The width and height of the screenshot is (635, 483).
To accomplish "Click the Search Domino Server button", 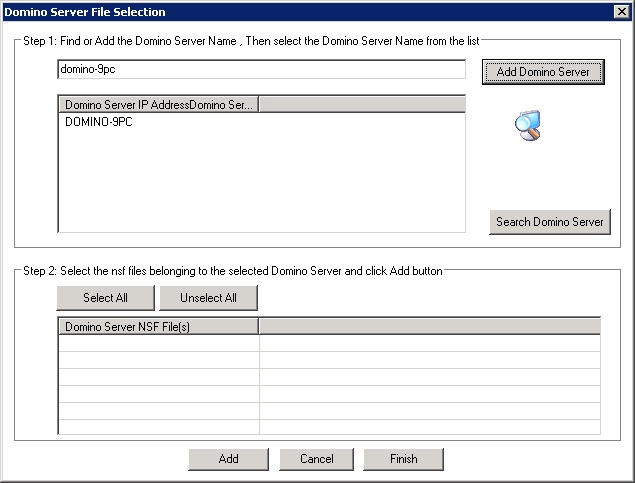I will click(550, 222).
